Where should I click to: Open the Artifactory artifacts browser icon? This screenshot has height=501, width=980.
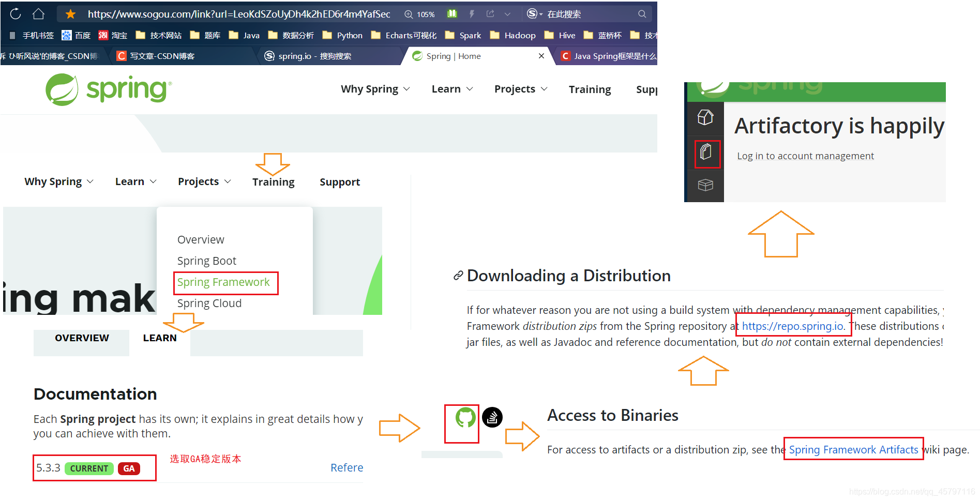[706, 152]
